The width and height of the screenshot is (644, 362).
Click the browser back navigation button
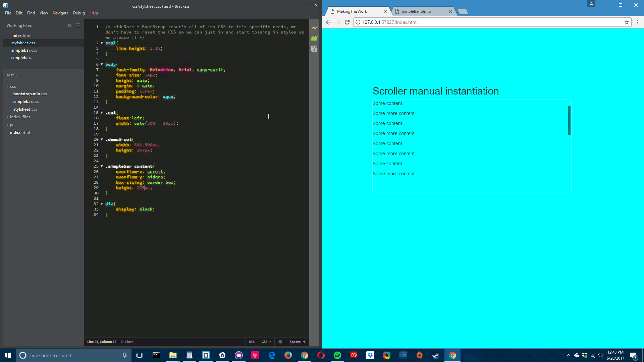coord(328,22)
